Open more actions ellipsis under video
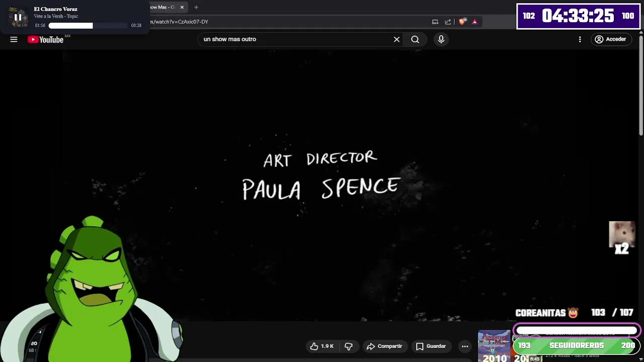The image size is (644, 362). click(x=465, y=346)
